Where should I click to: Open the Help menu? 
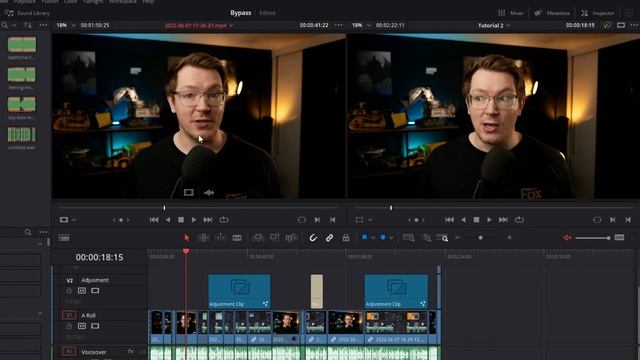(x=148, y=2)
